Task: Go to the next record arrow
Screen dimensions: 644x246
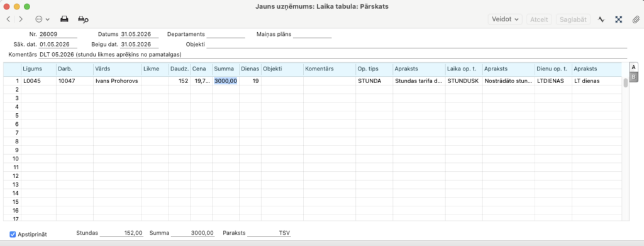Action: 21,20
